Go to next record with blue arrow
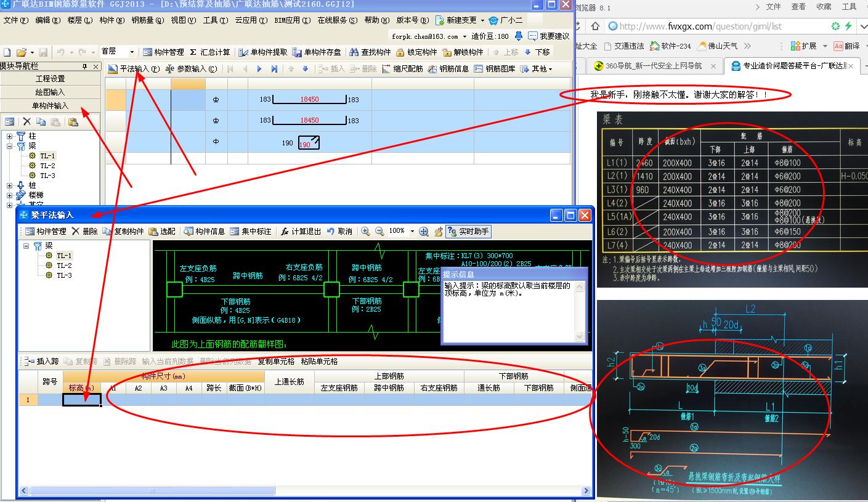868x502 pixels. pos(259,69)
